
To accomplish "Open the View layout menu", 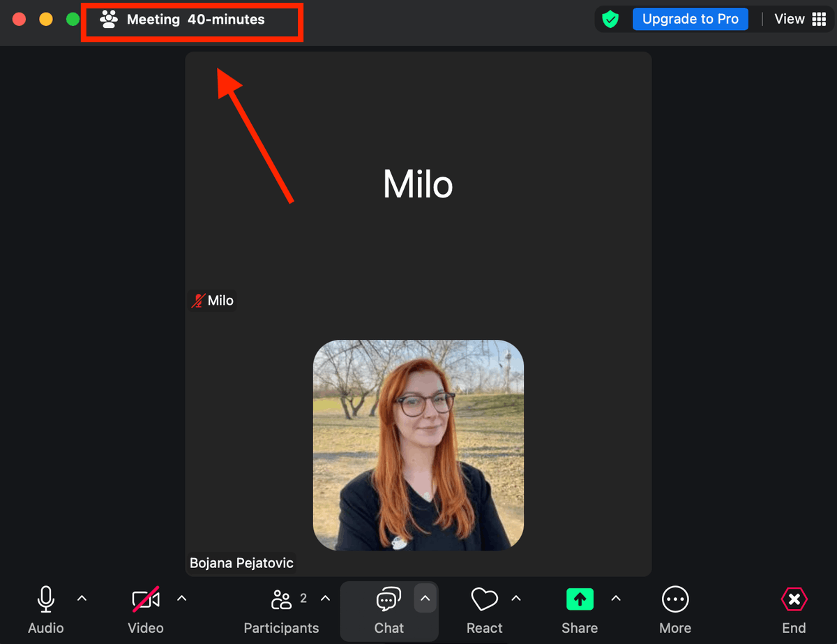I will click(x=789, y=19).
